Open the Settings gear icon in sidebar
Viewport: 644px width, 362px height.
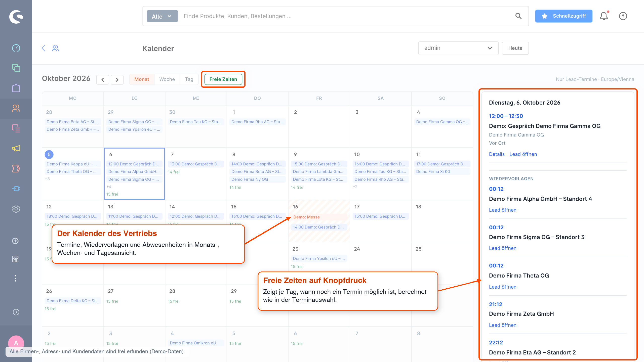(x=16, y=209)
